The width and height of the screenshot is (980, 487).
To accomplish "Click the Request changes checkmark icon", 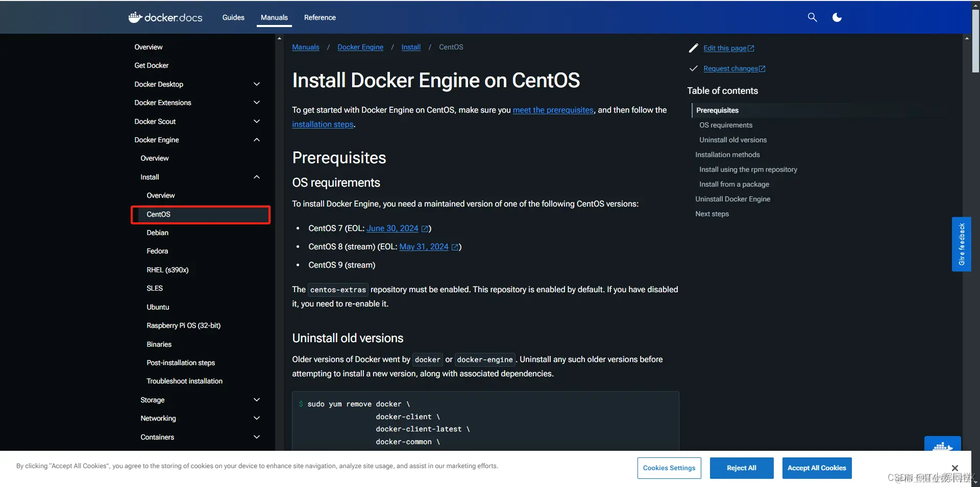I will click(x=693, y=68).
